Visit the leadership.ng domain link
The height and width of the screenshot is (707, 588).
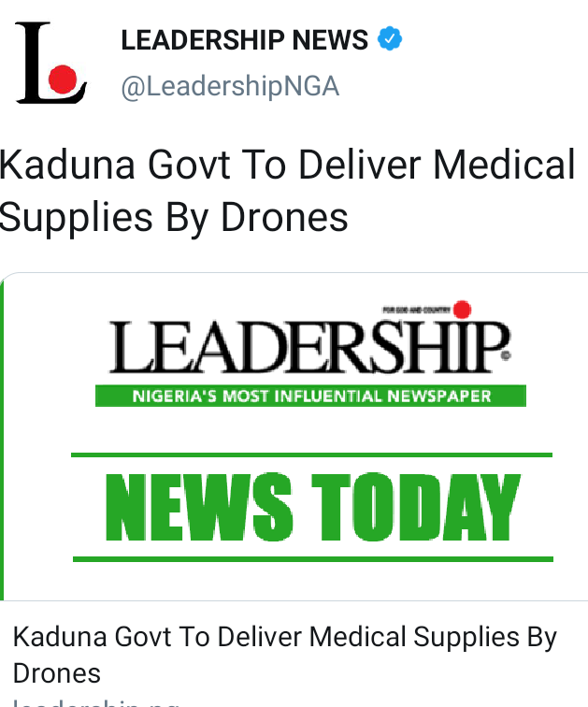tap(95, 702)
